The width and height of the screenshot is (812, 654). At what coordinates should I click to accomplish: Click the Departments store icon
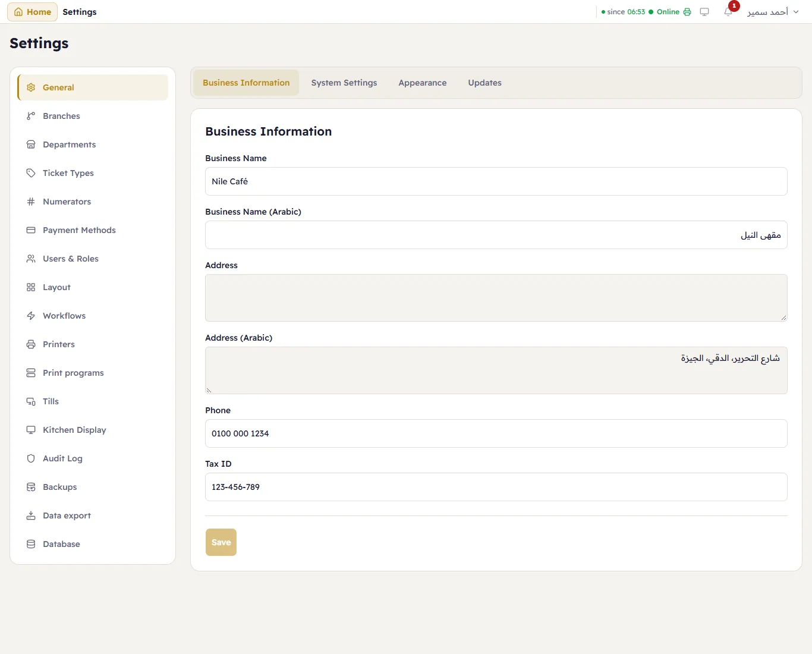[31, 144]
